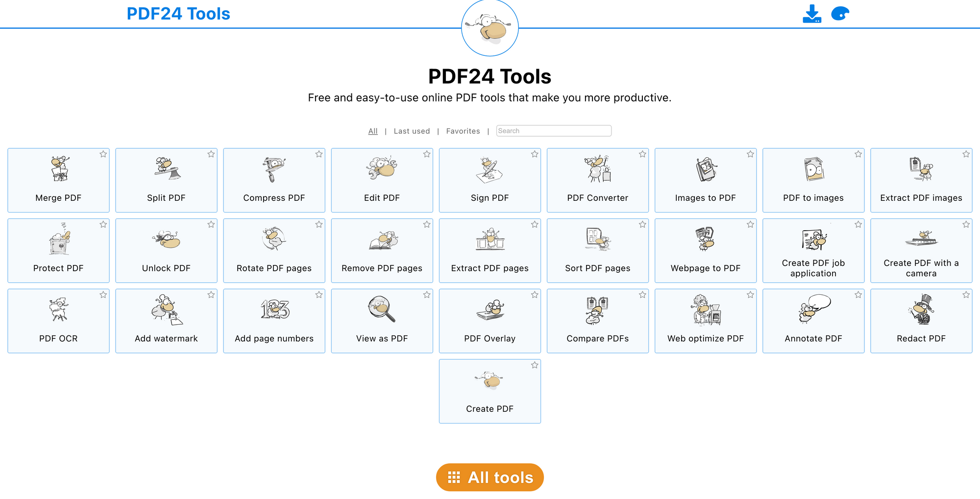Open the Create PDF tool card

click(490, 391)
